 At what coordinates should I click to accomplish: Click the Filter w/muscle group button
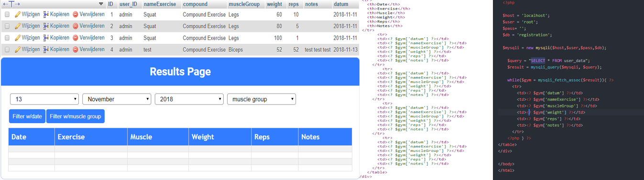pos(76,116)
